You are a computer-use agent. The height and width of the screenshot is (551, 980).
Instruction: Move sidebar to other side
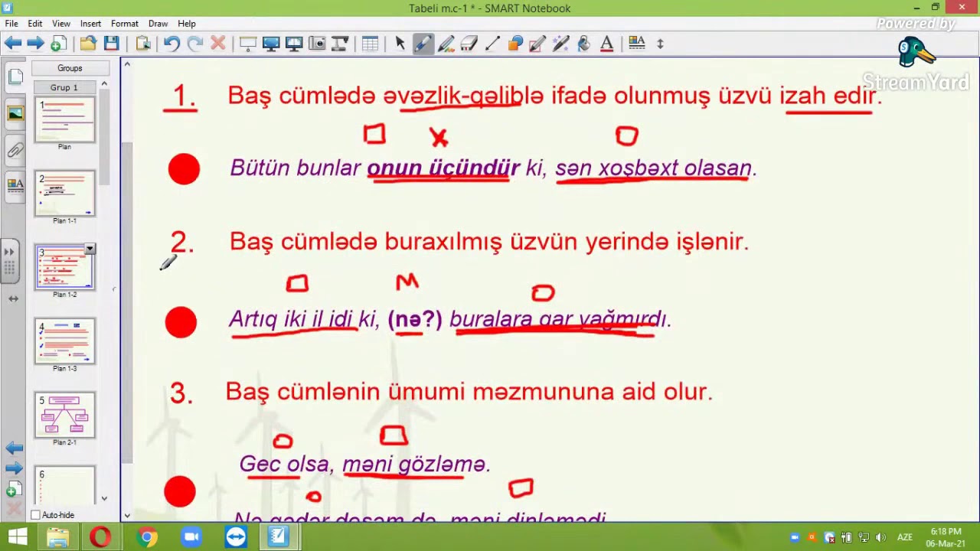pos(13,298)
